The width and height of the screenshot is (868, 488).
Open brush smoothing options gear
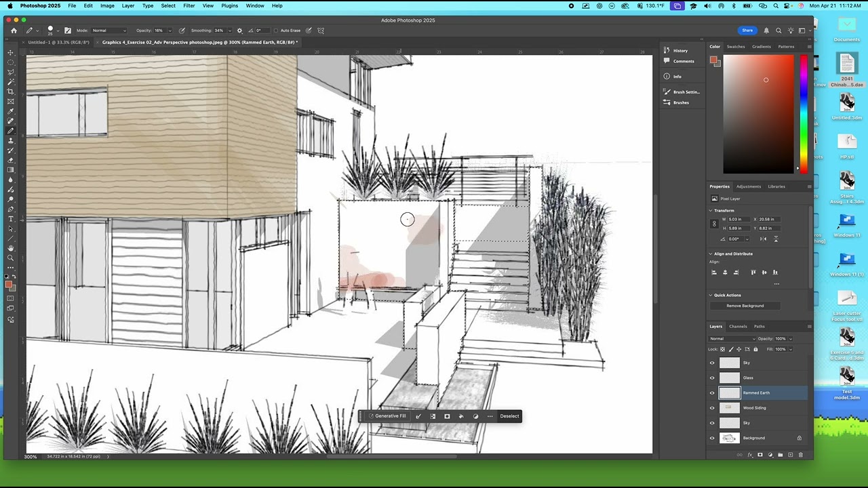point(239,30)
